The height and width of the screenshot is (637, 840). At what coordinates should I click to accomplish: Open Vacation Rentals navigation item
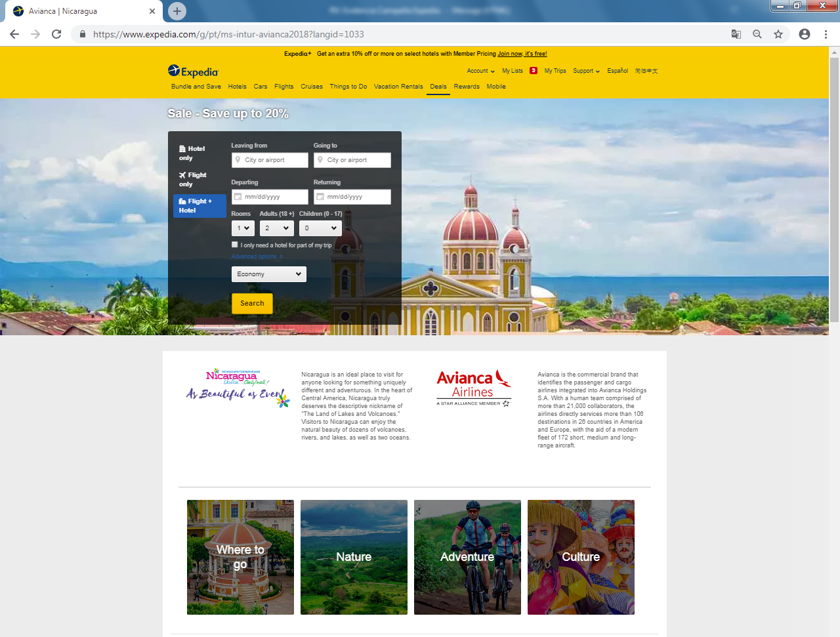coord(398,87)
